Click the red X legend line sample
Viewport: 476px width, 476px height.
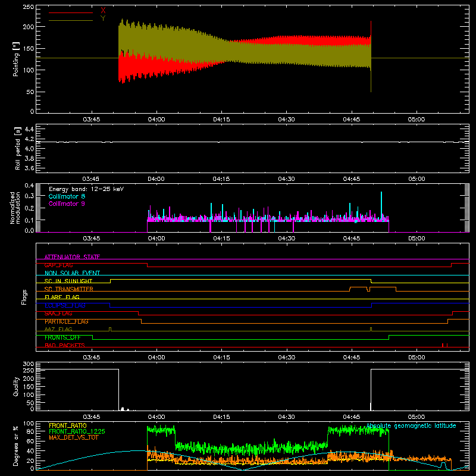pyautogui.click(x=71, y=12)
